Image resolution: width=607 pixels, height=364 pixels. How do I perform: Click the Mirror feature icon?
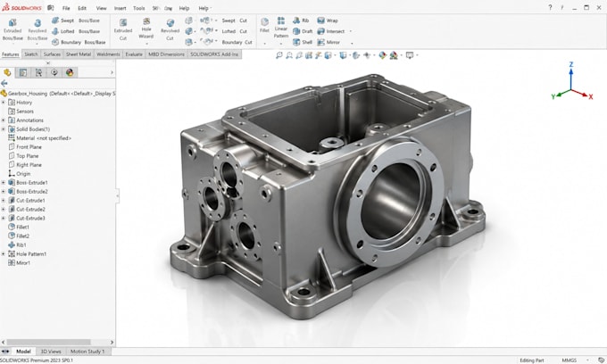tap(328, 42)
